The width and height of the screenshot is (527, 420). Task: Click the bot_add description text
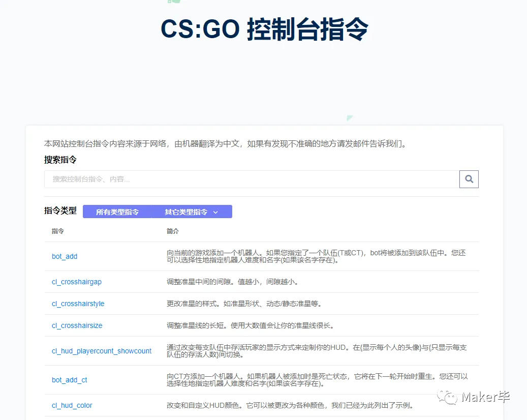tap(316, 256)
